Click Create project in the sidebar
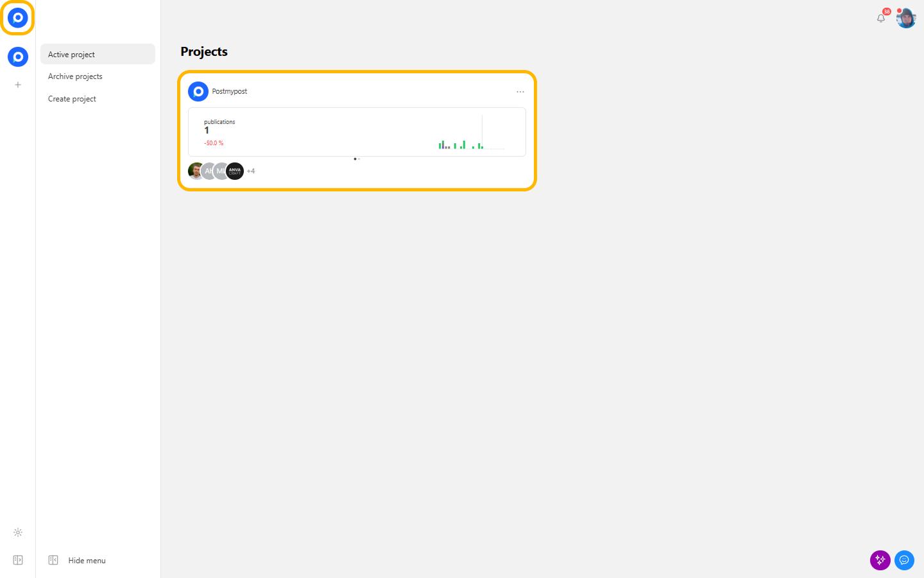Image resolution: width=924 pixels, height=578 pixels. point(72,99)
